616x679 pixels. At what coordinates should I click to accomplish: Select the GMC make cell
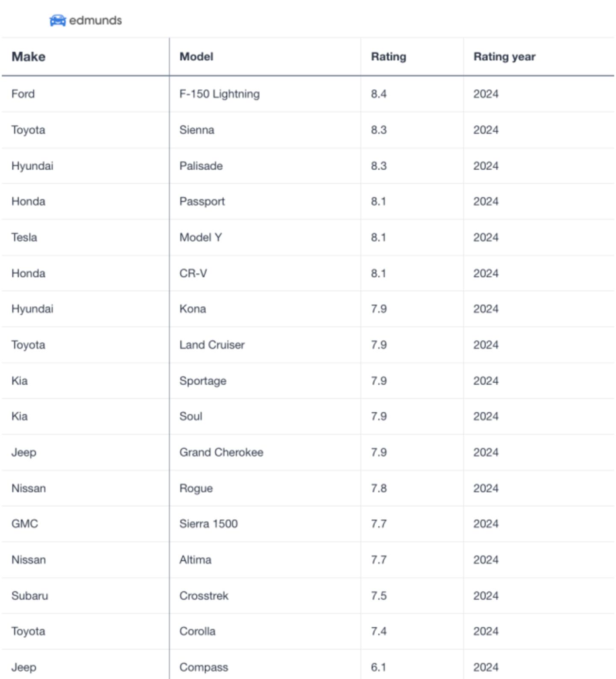(x=25, y=524)
